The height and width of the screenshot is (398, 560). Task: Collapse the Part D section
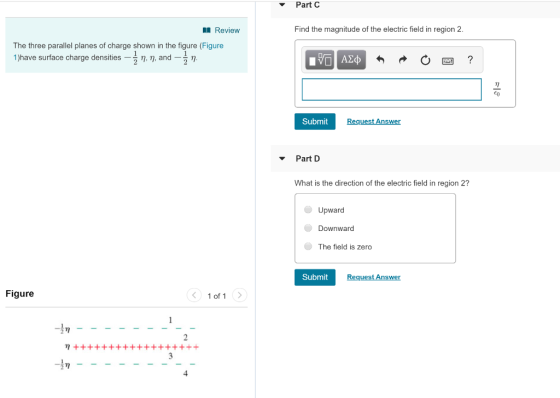(x=282, y=158)
